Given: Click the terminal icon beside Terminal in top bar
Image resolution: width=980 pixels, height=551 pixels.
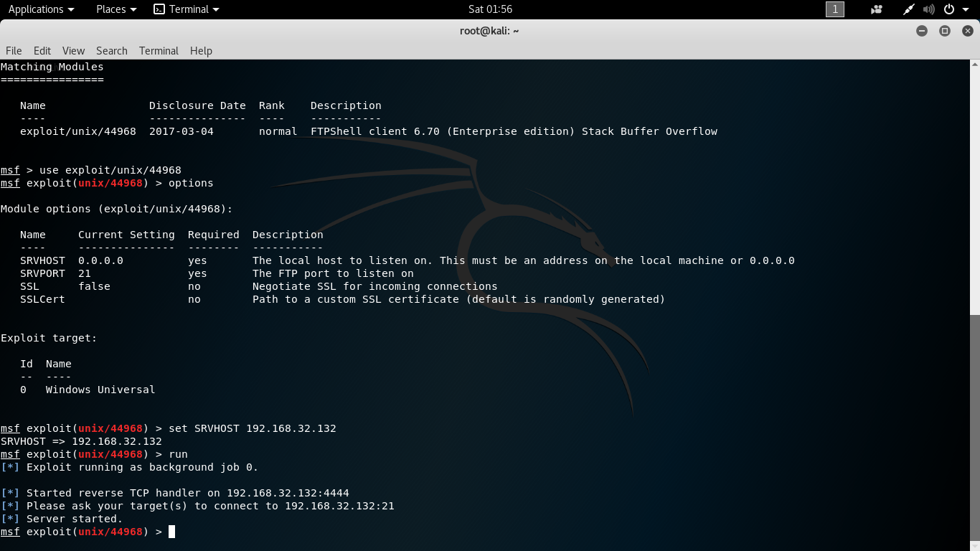Looking at the screenshot, I should pyautogui.click(x=159, y=9).
